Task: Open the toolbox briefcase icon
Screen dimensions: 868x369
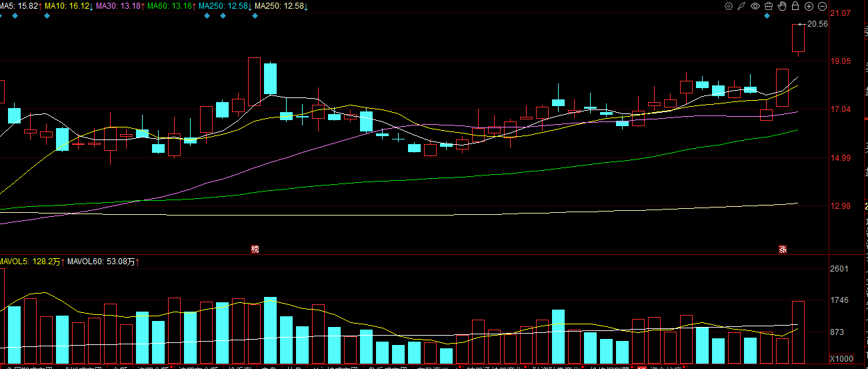Action: click(x=769, y=6)
